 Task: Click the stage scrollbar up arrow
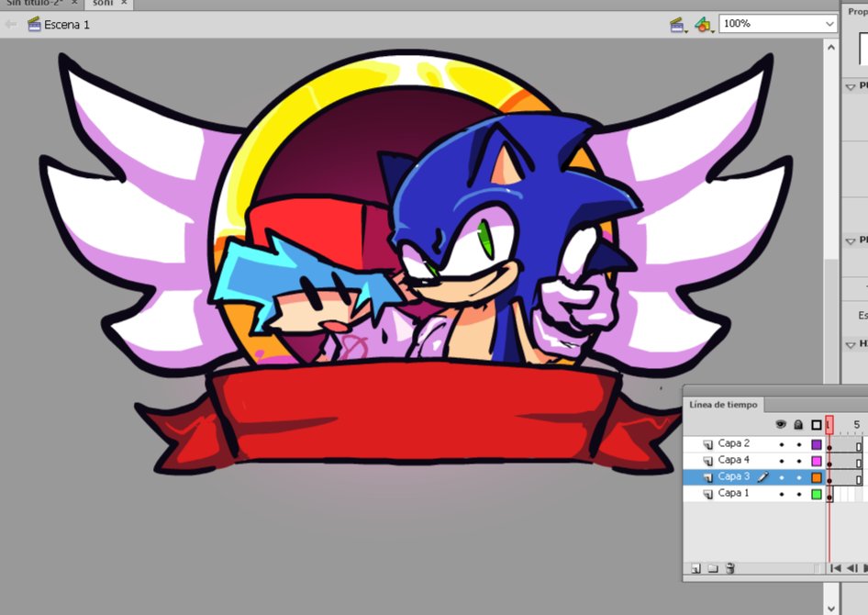coord(830,48)
